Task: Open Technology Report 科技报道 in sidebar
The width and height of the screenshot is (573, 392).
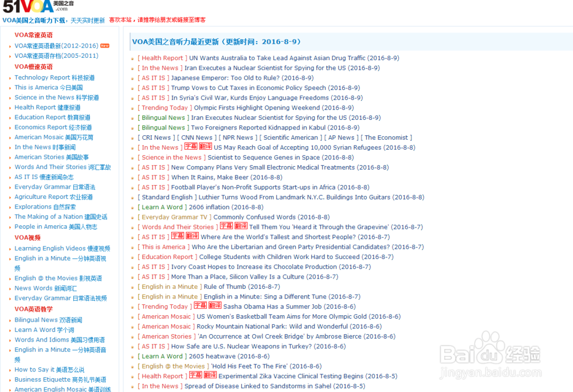Action: coord(54,77)
